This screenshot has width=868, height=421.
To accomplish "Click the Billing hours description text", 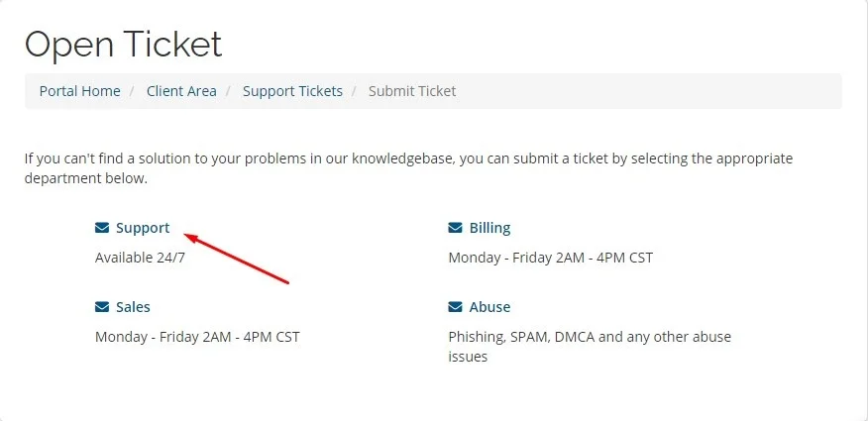I will (x=550, y=258).
